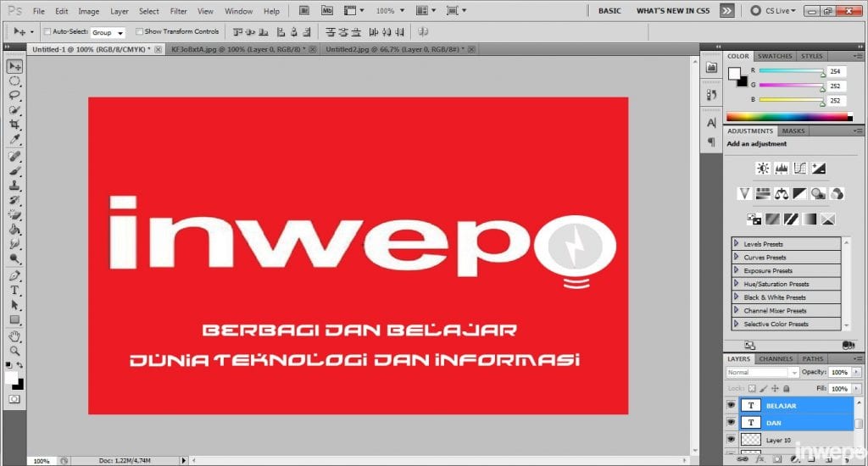Select the Rectangle shape tool
Viewport: 868px width, 466px height.
pyautogui.click(x=14, y=319)
